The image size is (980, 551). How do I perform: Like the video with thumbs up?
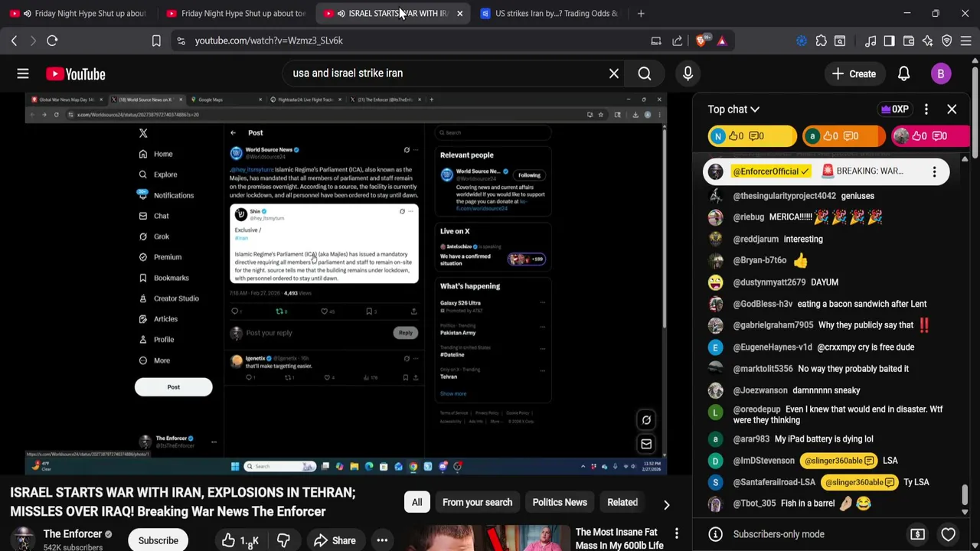tap(240, 541)
